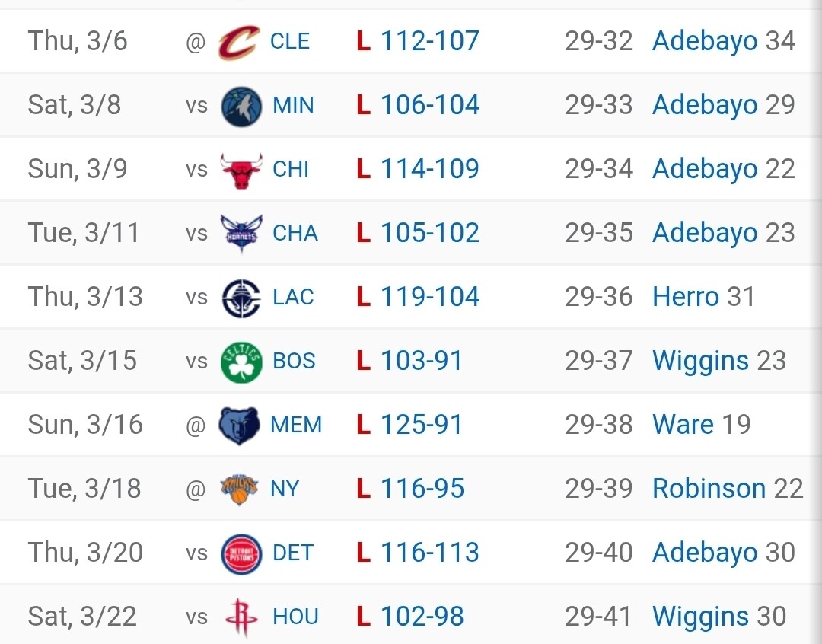Image resolution: width=822 pixels, height=644 pixels.
Task: Click the Detroit Pistons logo
Action: [x=241, y=553]
